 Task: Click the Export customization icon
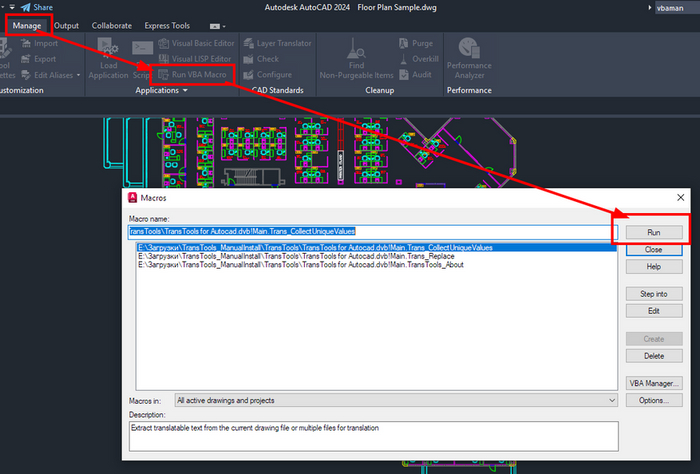(x=26, y=59)
